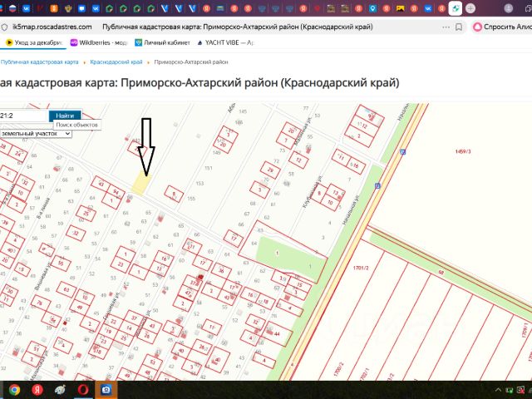This screenshot has width=532, height=399.
Task: Open Opera from the taskbar
Action: click(x=83, y=390)
